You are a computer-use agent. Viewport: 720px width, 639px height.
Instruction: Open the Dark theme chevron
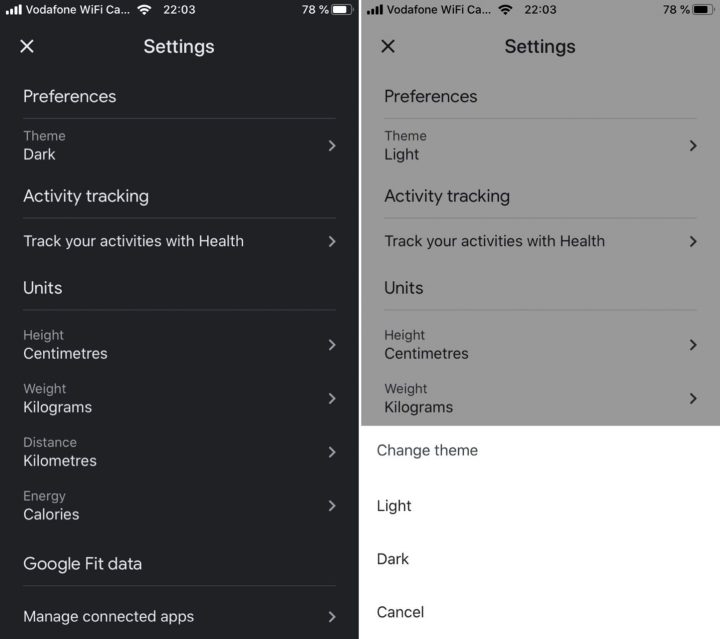(x=332, y=146)
